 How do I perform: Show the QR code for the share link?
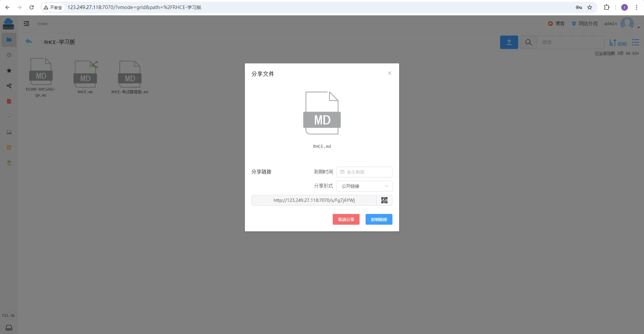(384, 200)
